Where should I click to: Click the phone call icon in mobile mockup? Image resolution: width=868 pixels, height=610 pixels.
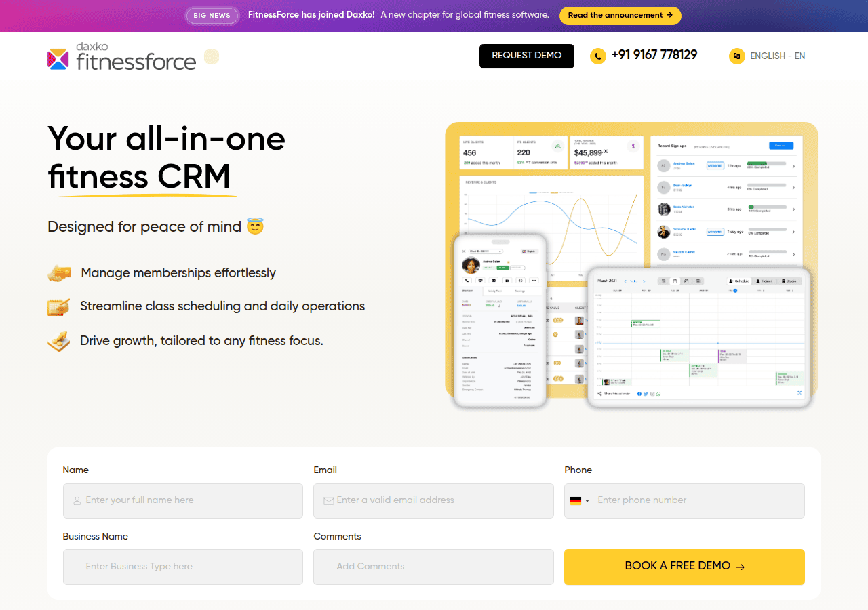coord(467,280)
